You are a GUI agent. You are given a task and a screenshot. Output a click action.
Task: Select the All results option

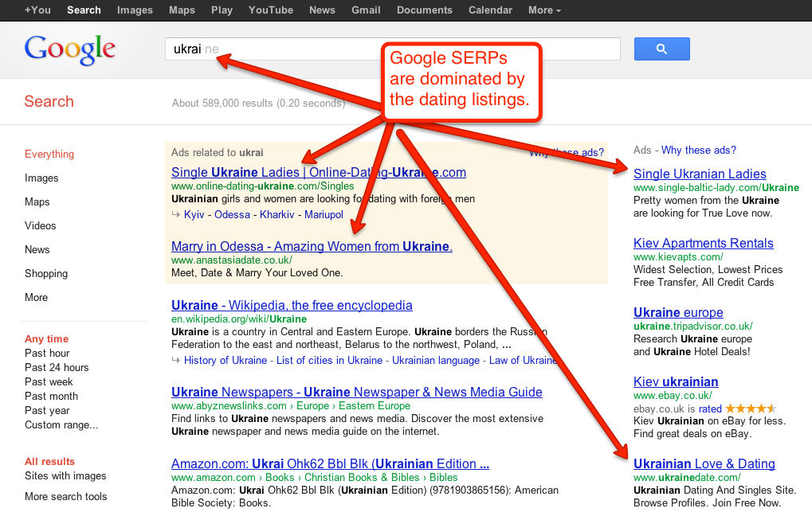click(49, 462)
